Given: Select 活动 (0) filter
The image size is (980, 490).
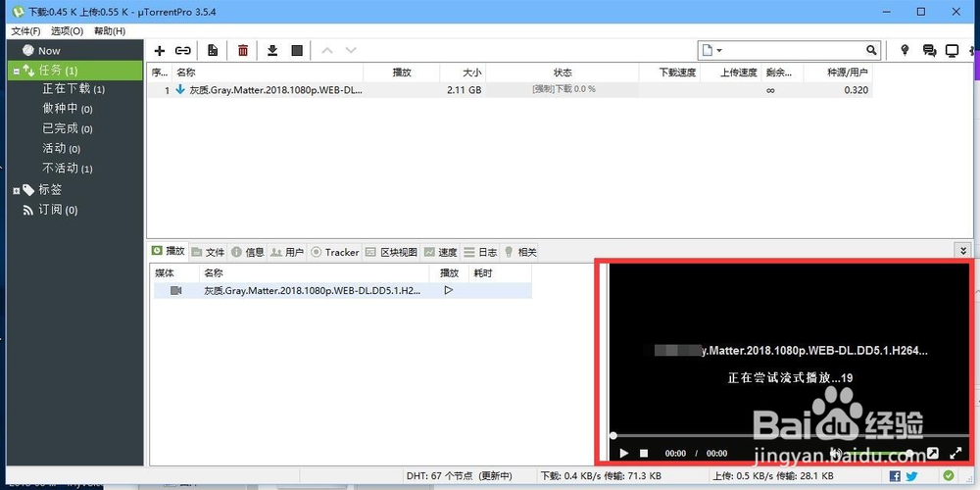Looking at the screenshot, I should [61, 149].
